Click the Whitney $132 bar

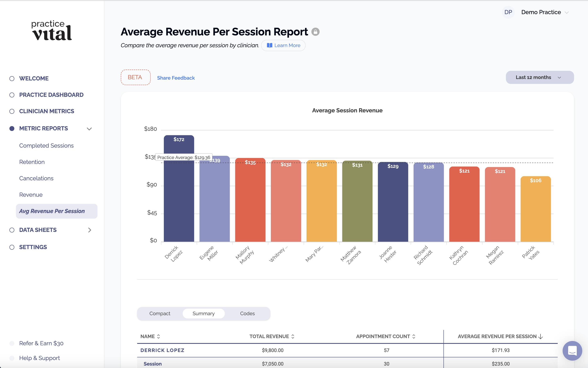(286, 201)
